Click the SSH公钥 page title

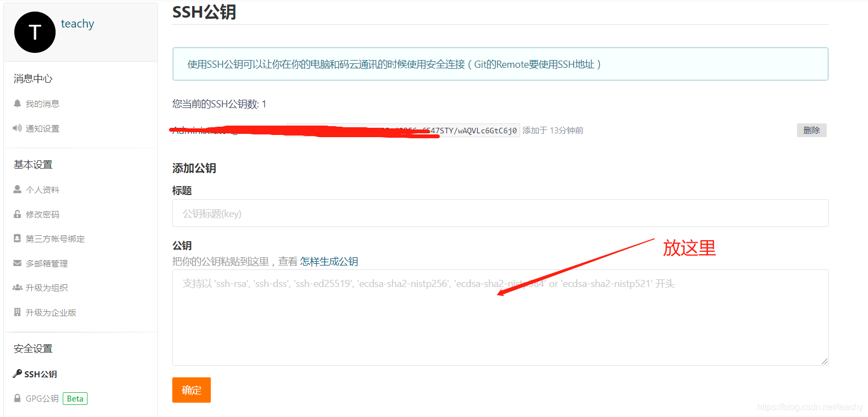pos(204,12)
